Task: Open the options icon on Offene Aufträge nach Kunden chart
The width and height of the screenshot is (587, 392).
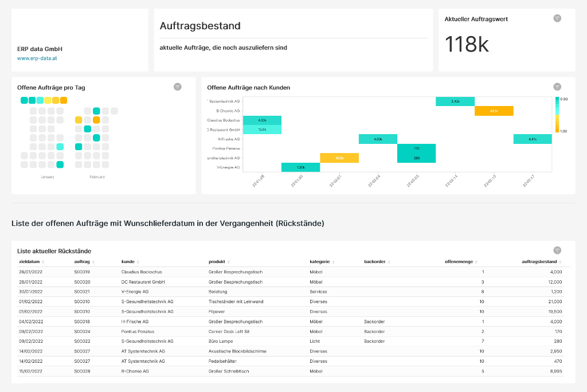Action: 556,87
